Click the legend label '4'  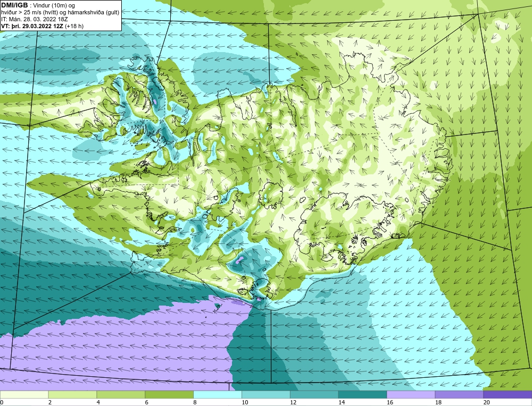[98, 402]
